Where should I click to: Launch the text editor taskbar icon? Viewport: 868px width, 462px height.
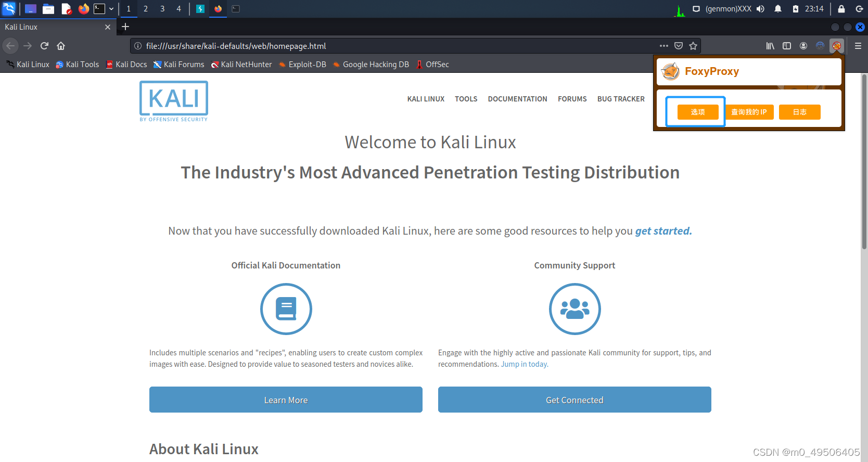(66, 8)
